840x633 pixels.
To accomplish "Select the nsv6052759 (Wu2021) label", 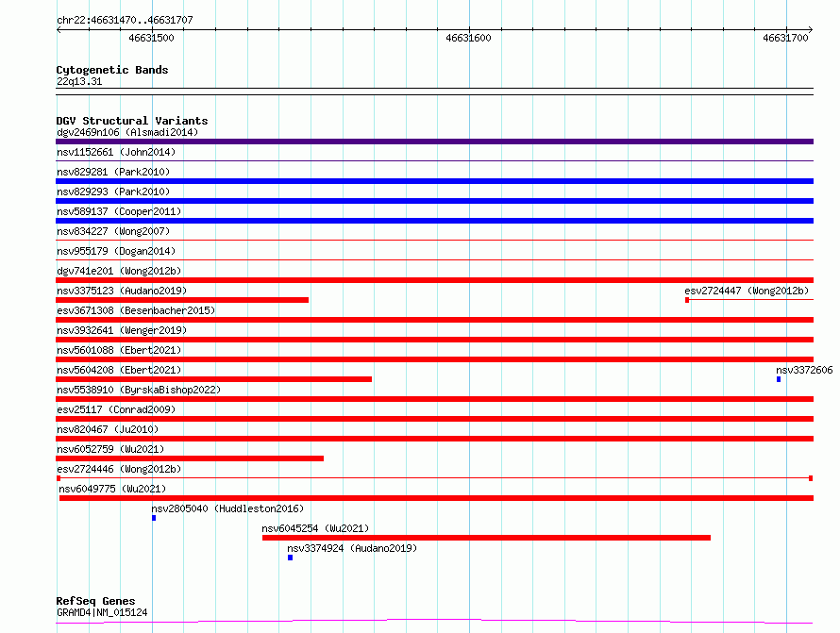I will pyautogui.click(x=110, y=449).
